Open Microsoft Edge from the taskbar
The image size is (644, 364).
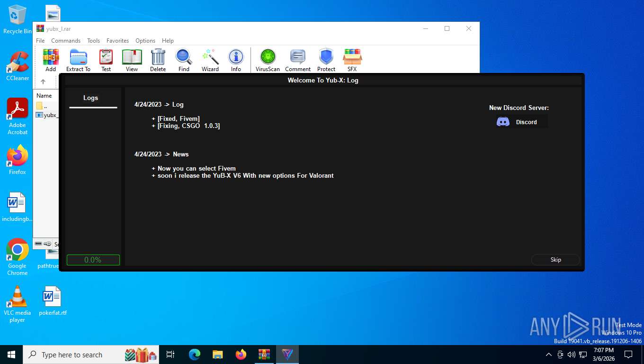pos(195,355)
